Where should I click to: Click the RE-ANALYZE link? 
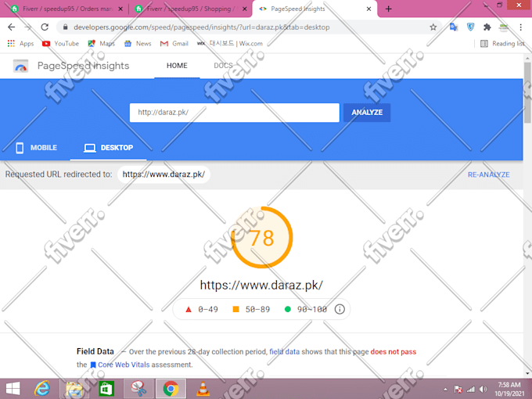[488, 174]
